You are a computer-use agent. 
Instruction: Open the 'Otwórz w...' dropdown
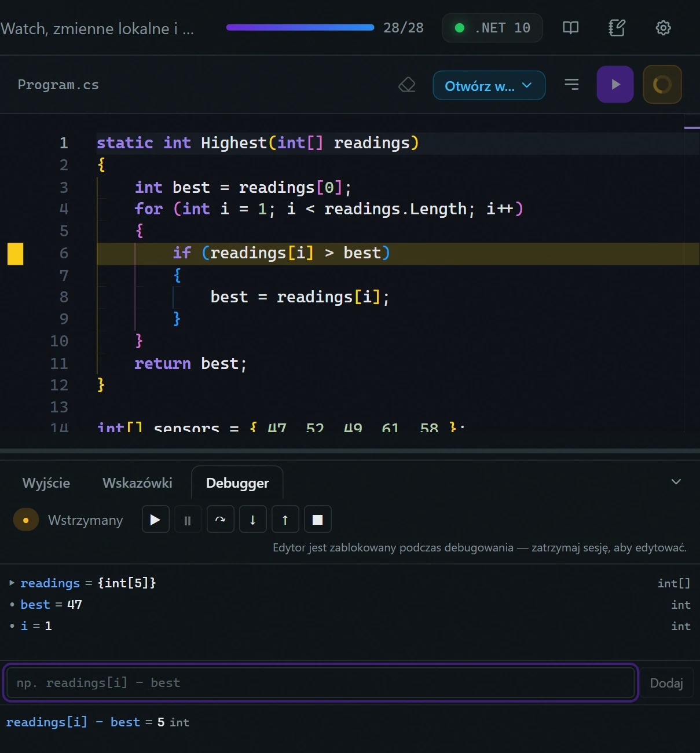489,86
